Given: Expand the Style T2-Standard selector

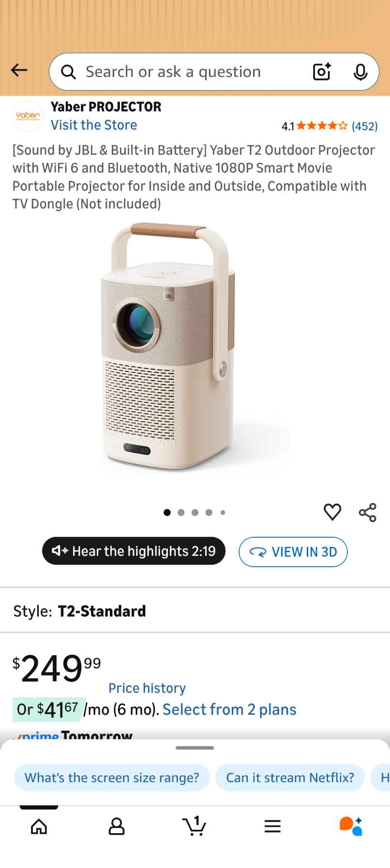Looking at the screenshot, I should (195, 611).
